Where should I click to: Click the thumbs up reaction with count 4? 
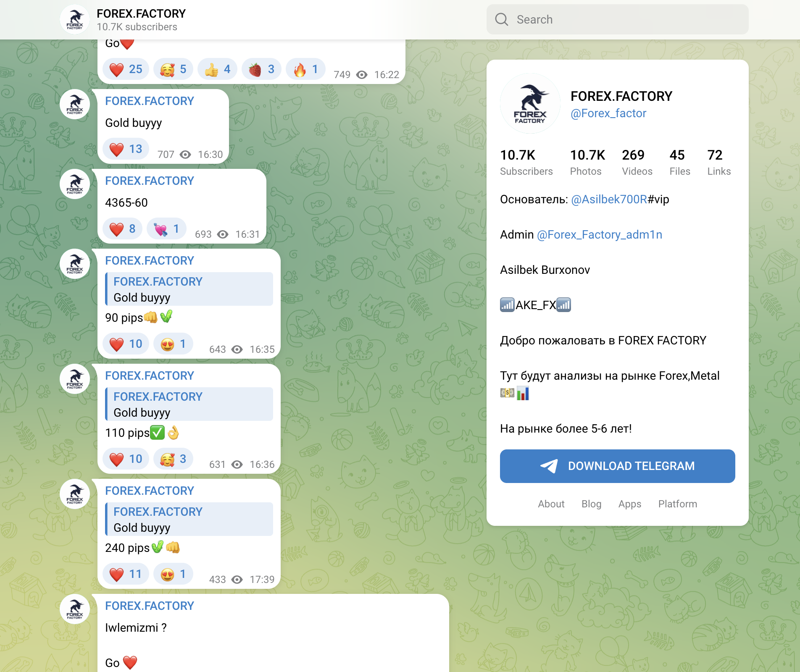pyautogui.click(x=217, y=69)
